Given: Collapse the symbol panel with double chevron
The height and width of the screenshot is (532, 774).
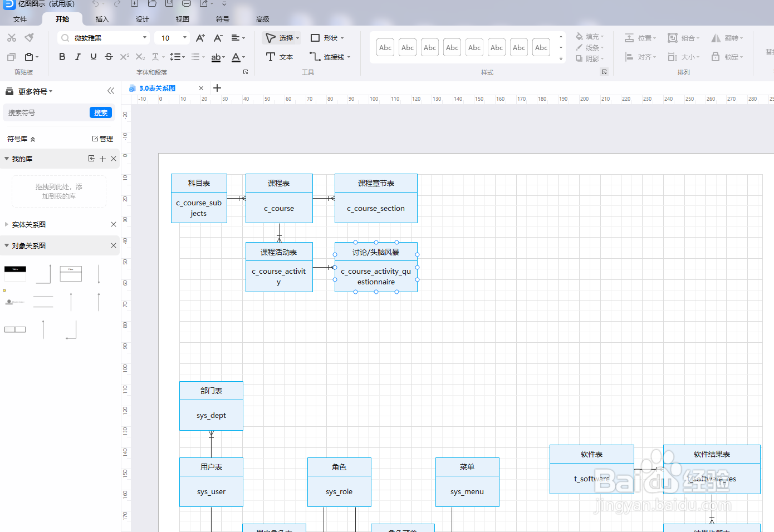Looking at the screenshot, I should tap(111, 91).
